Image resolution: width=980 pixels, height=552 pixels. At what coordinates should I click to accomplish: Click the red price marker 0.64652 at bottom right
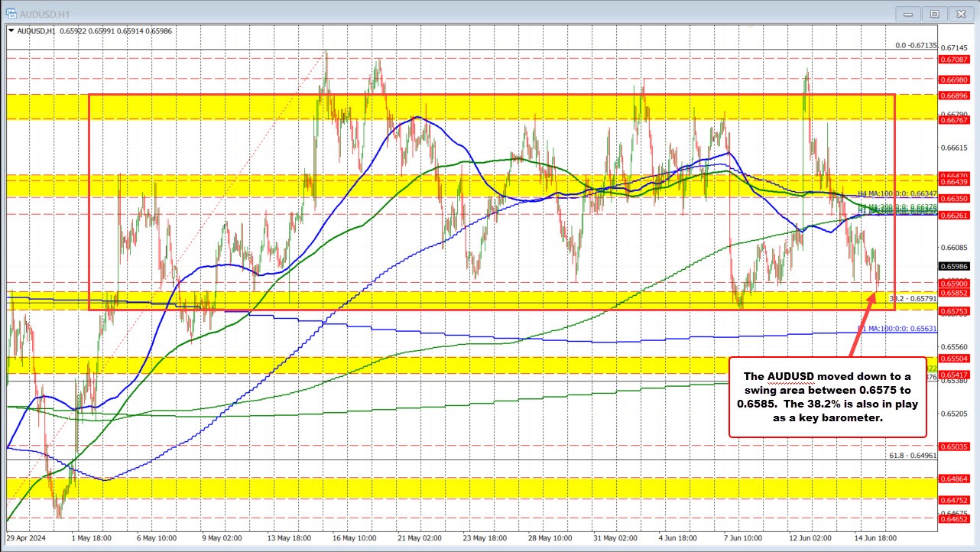pyautogui.click(x=954, y=518)
